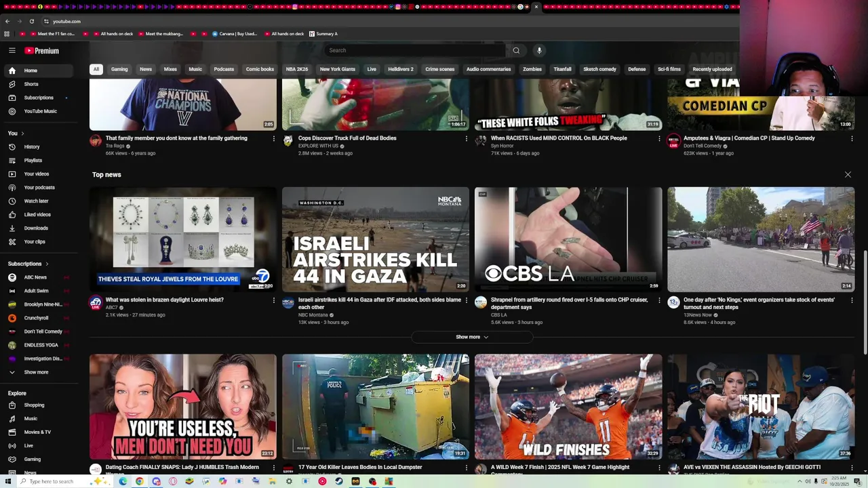Open 'When RACISTS Used MIND CONTROL' title
This screenshot has height=488, width=868.
point(559,138)
